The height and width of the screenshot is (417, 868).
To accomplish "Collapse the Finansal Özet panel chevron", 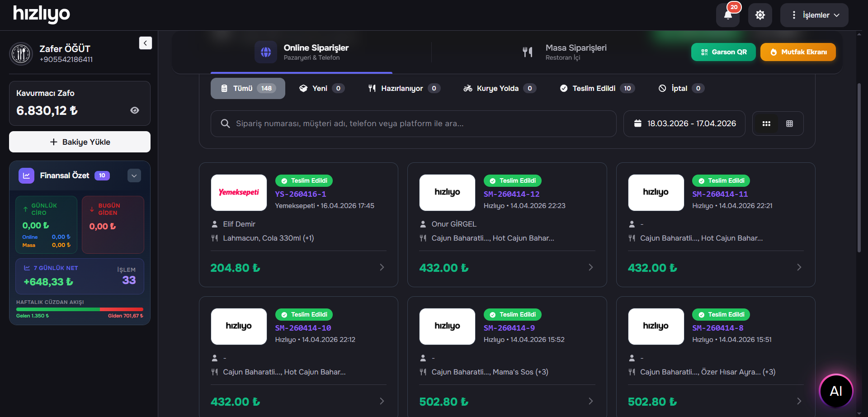I will point(134,175).
